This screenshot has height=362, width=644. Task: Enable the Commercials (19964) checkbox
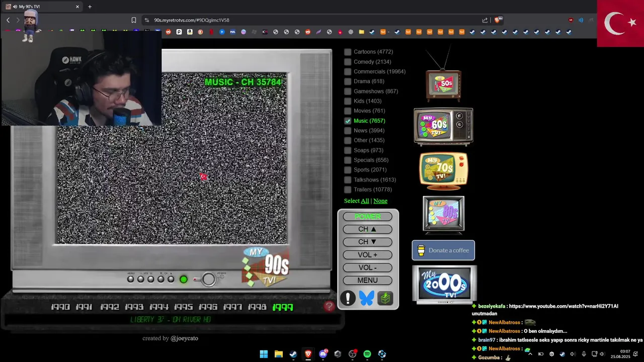click(x=348, y=71)
